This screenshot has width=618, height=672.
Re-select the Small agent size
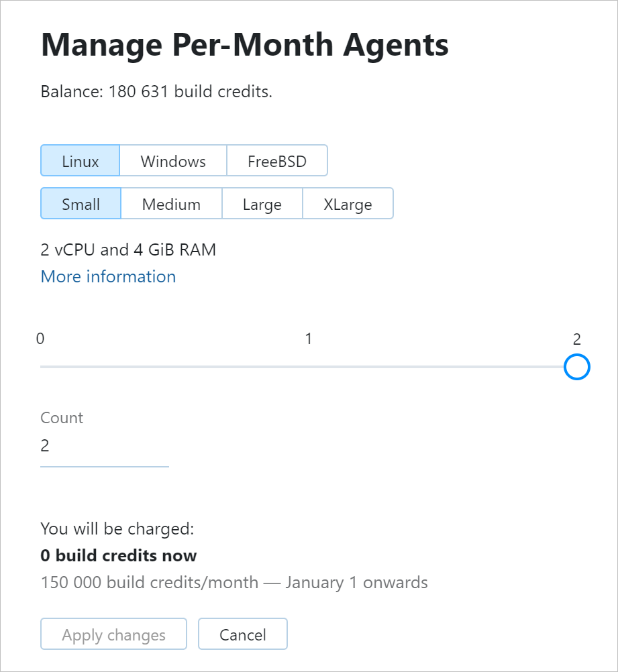[x=81, y=203]
